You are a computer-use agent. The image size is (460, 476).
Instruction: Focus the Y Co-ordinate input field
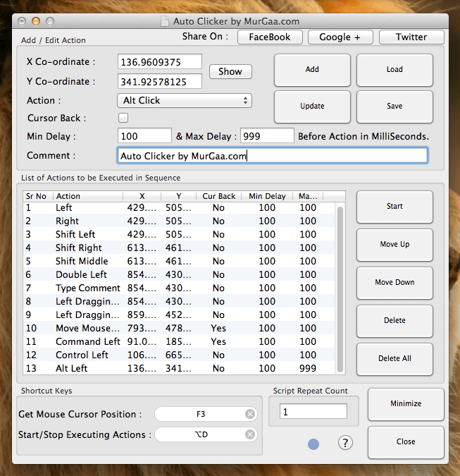[160, 81]
